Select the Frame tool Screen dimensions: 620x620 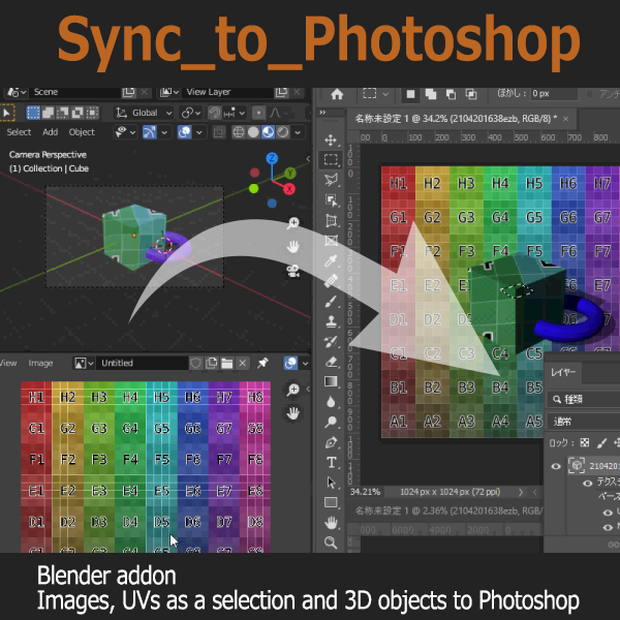tap(331, 240)
